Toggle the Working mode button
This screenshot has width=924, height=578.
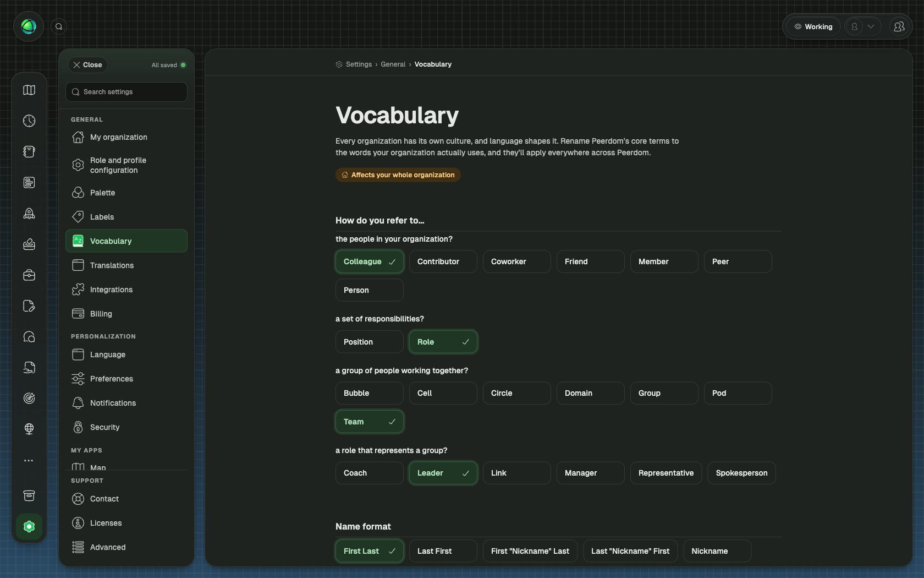[813, 26]
